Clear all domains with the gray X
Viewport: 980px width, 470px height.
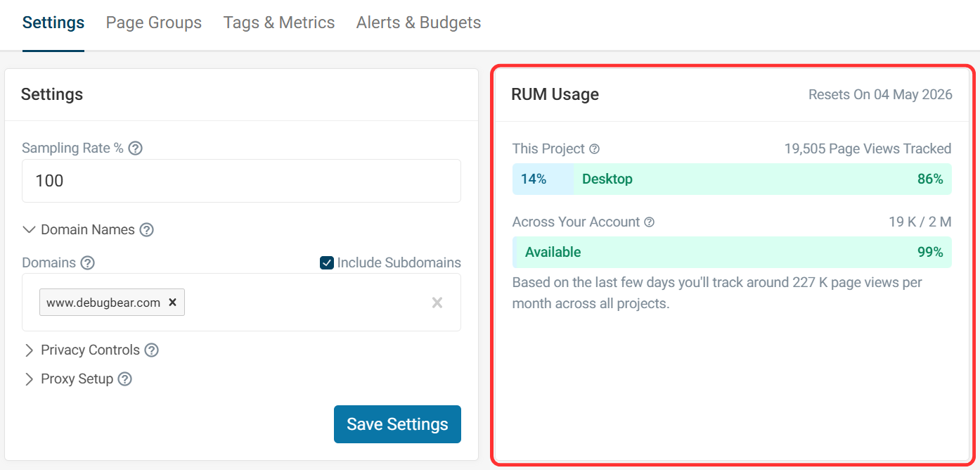coord(437,303)
